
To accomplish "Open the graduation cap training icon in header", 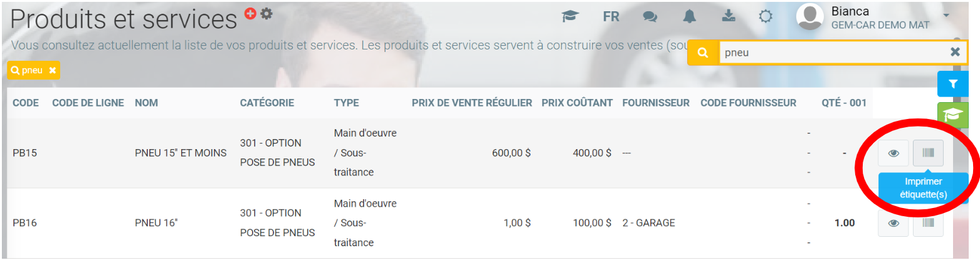I will point(570,17).
